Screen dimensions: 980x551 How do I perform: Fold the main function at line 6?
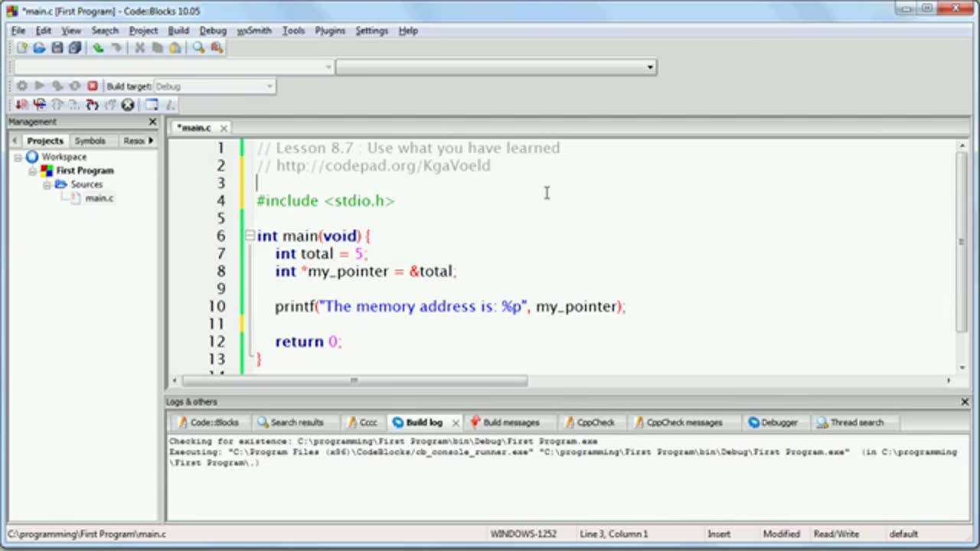click(249, 236)
